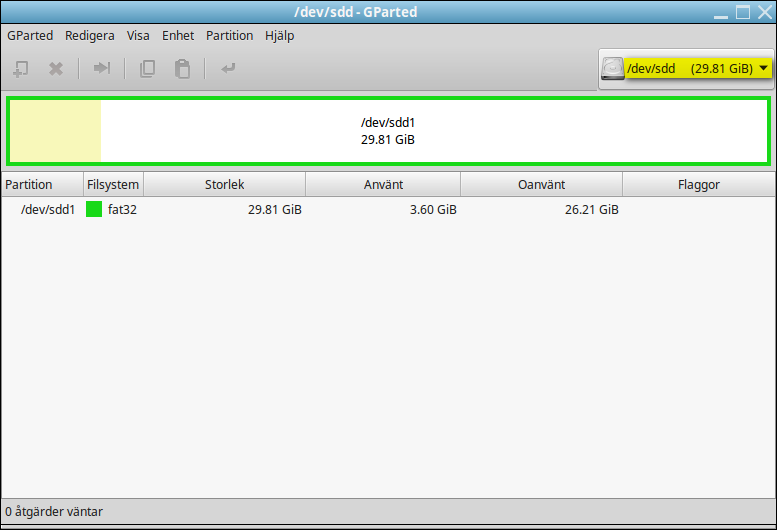This screenshot has width=777, height=530.
Task: Click the green fat32 color swatch
Action: [94, 209]
